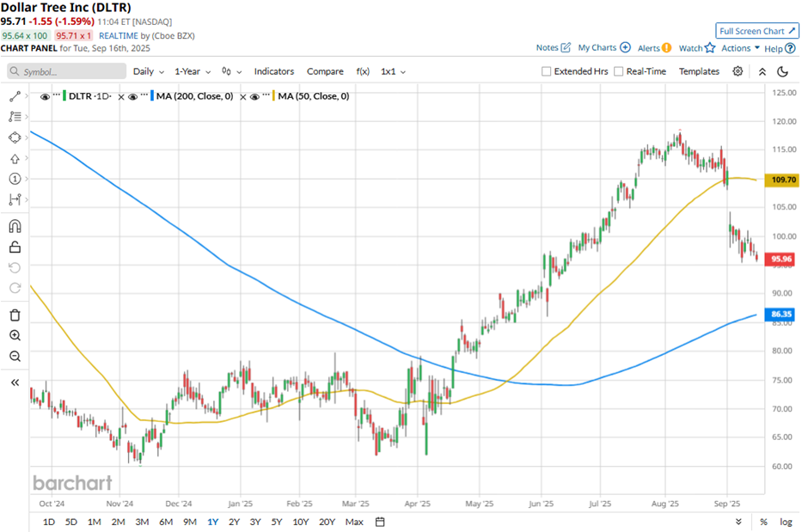This screenshot has height=532, width=808.
Task: Toggle the magnet snap mode icon
Action: click(x=15, y=226)
